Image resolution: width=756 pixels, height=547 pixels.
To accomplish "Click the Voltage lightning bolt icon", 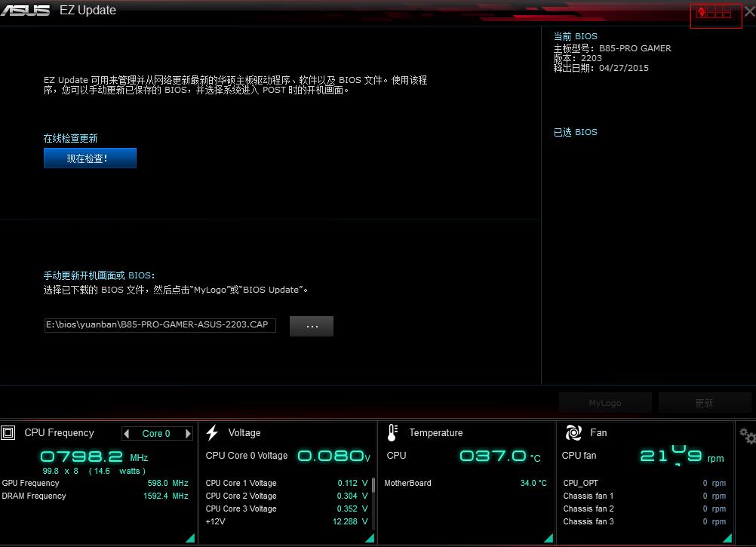I will [212, 433].
